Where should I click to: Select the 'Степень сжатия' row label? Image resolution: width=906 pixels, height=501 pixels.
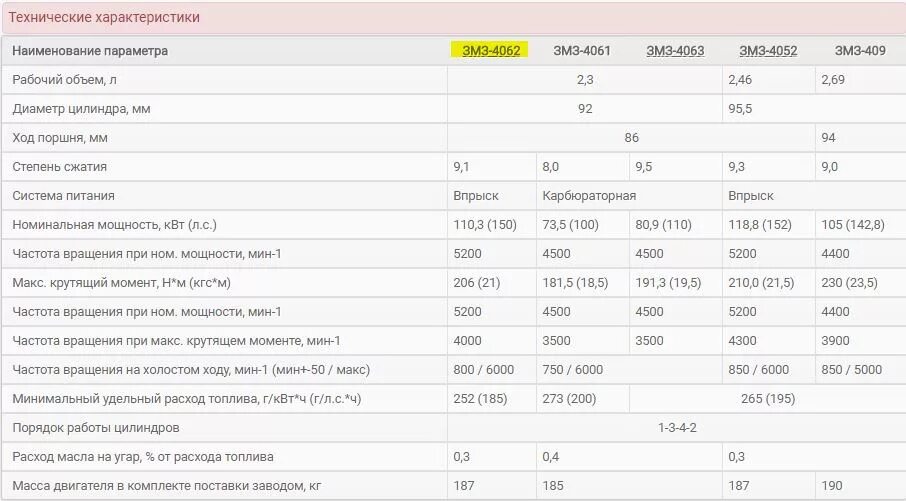pos(60,167)
